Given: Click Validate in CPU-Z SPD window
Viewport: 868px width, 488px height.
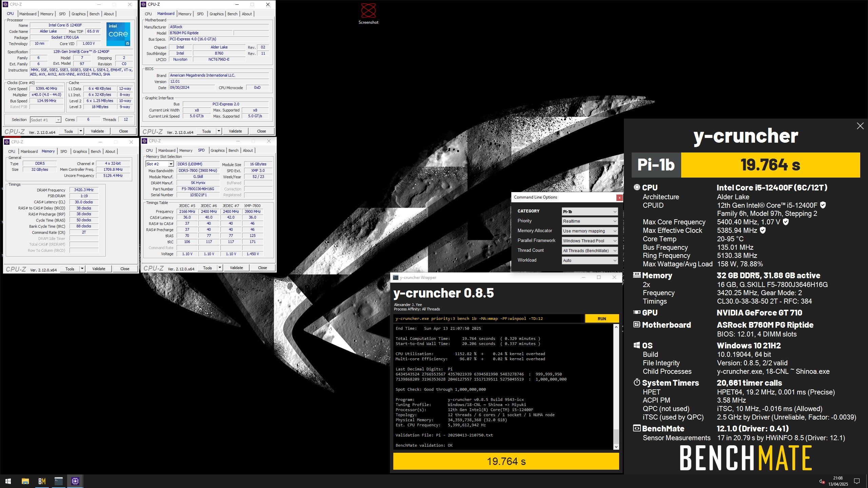Looking at the screenshot, I should (x=236, y=268).
